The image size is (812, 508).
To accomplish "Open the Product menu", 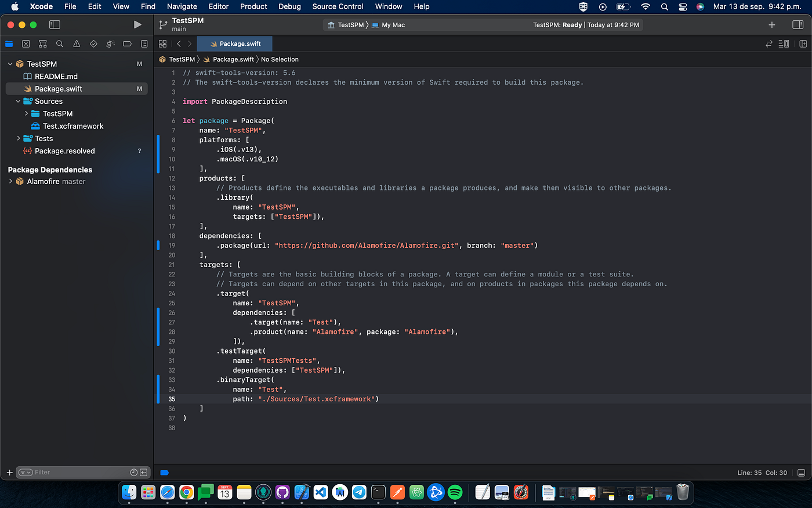I will coord(253,6).
